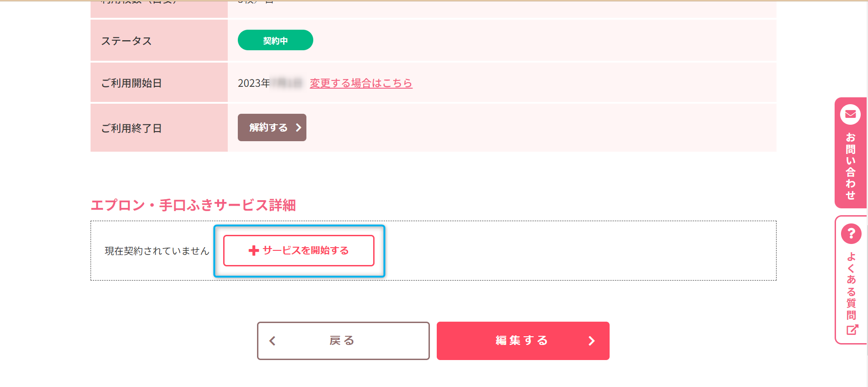
Task: Click the green 契約中 status badge
Action: coord(275,40)
